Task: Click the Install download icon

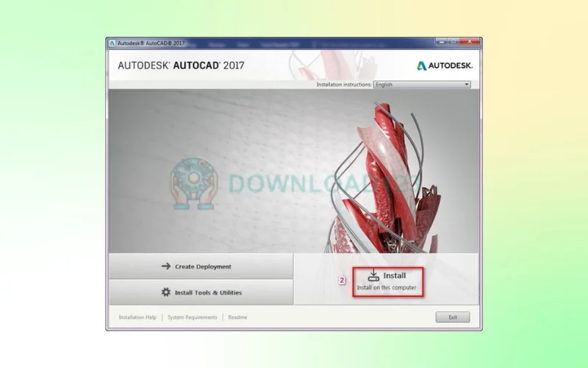Action: coord(373,275)
